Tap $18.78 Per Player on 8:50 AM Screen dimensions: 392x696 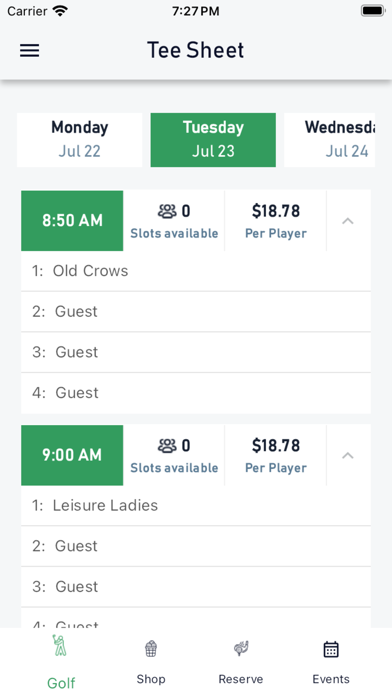tap(276, 221)
